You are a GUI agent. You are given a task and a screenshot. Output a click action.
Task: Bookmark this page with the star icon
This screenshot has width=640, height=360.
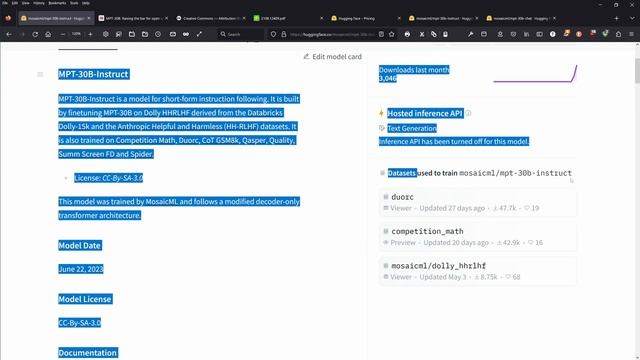click(x=392, y=34)
